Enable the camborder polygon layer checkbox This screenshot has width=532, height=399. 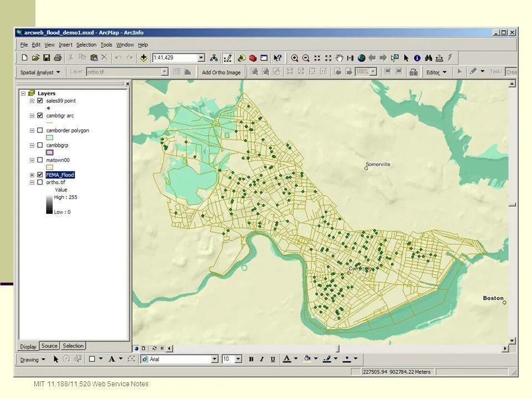(x=40, y=130)
